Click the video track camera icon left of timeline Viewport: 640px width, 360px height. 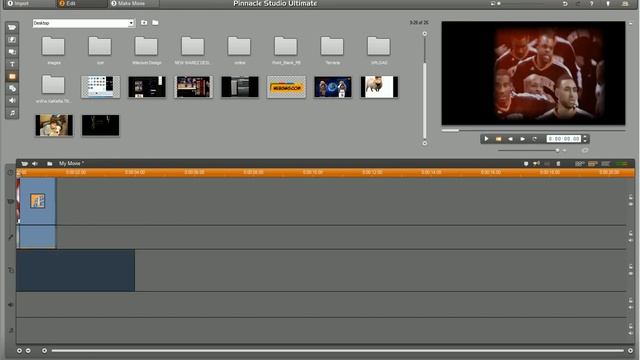pyautogui.click(x=11, y=202)
